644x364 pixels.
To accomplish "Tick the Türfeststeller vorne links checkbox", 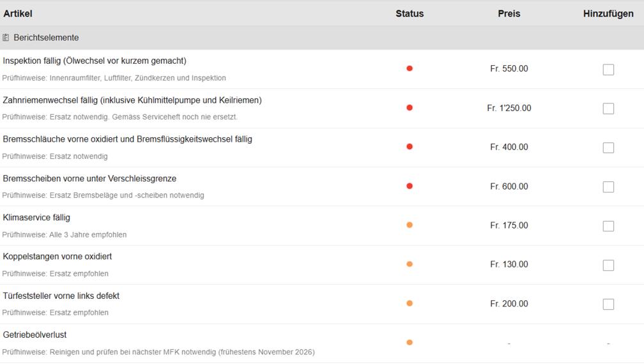I will [x=608, y=304].
